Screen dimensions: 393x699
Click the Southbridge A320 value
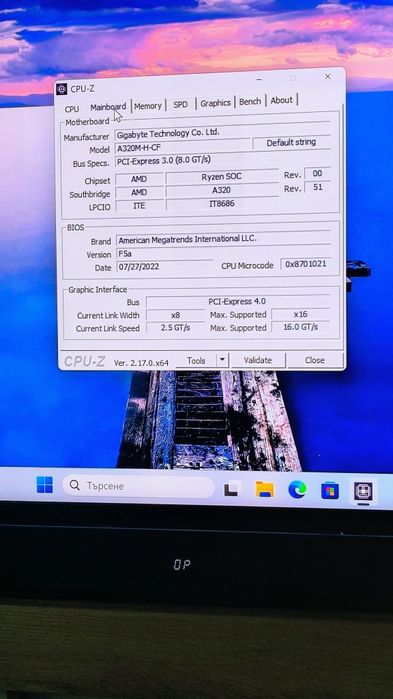(x=221, y=190)
